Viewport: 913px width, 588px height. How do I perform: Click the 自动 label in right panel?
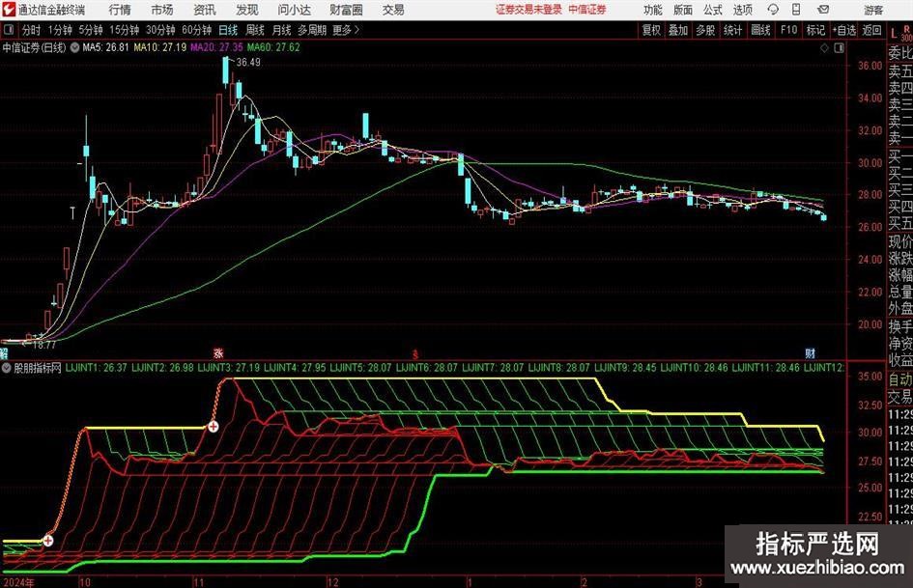click(x=900, y=379)
